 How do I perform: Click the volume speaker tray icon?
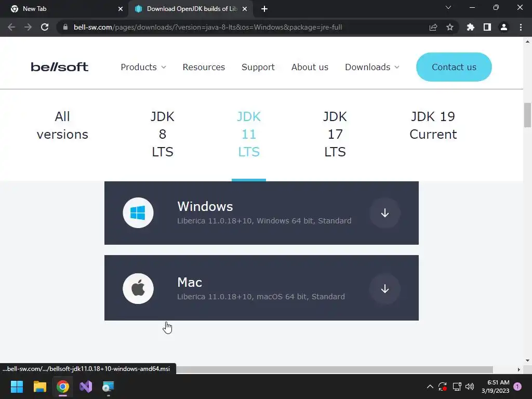coord(470,387)
